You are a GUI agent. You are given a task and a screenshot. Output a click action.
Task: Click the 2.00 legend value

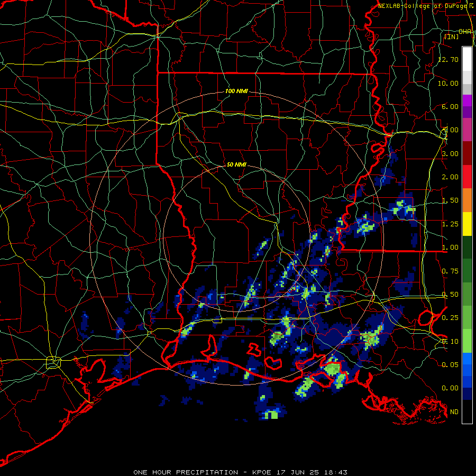(450, 177)
